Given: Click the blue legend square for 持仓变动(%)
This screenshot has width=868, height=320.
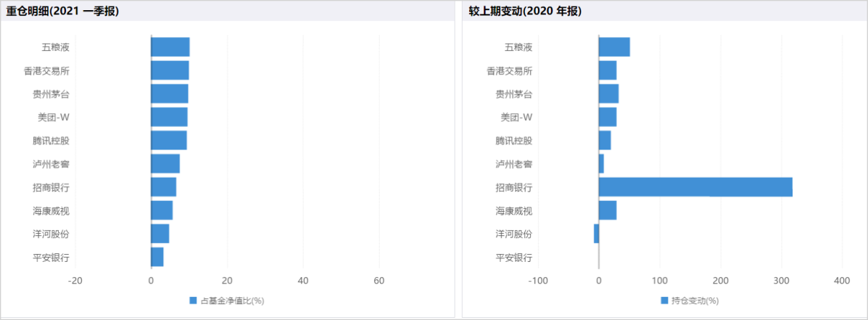Looking at the screenshot, I should (665, 300).
